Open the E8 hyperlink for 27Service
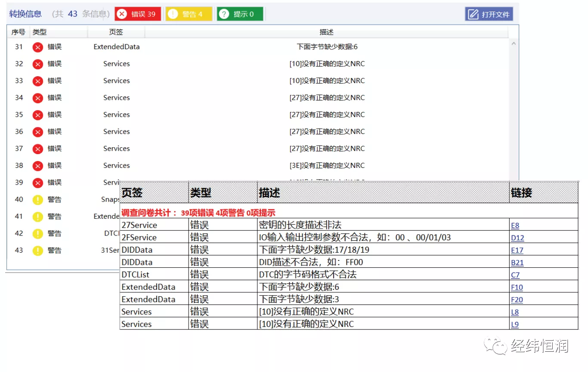Image resolution: width=588 pixels, height=372 pixels. pos(515,225)
